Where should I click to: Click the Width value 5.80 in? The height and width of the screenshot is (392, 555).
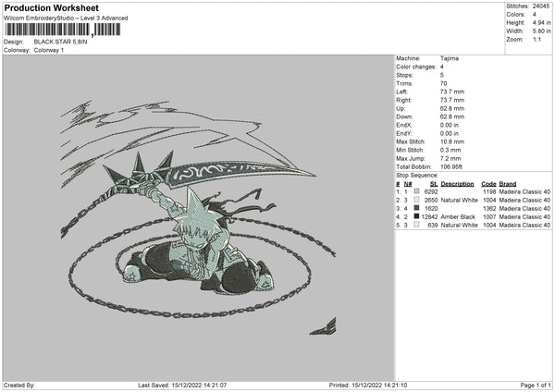[x=541, y=31]
